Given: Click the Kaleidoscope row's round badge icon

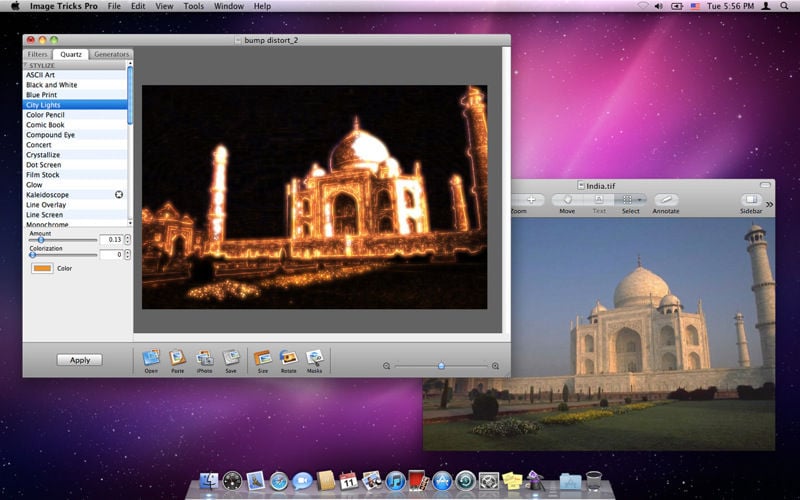Looking at the screenshot, I should pyautogui.click(x=119, y=194).
